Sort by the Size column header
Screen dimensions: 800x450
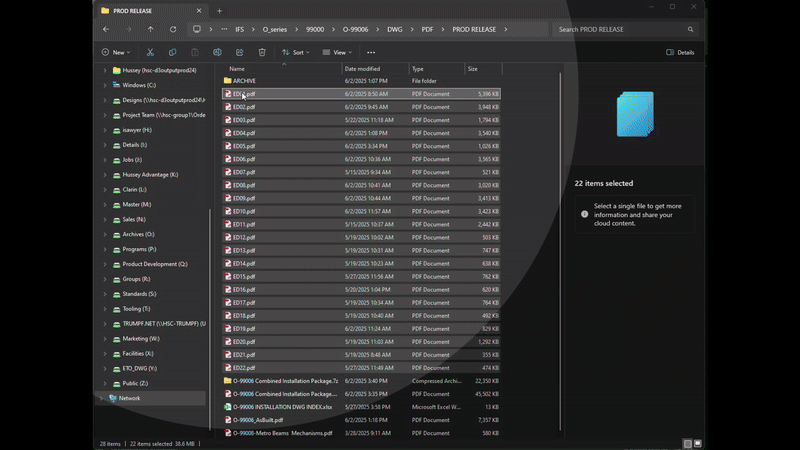483,68
